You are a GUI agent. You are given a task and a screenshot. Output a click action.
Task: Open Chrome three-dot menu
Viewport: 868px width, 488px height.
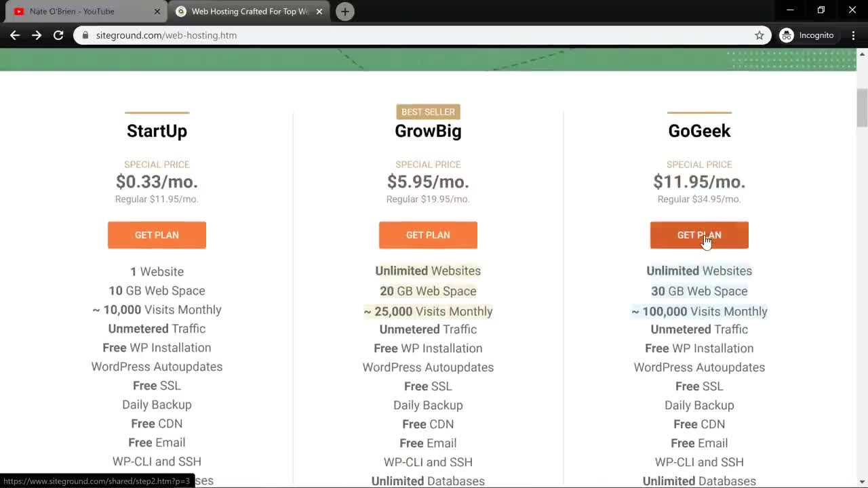(x=853, y=35)
